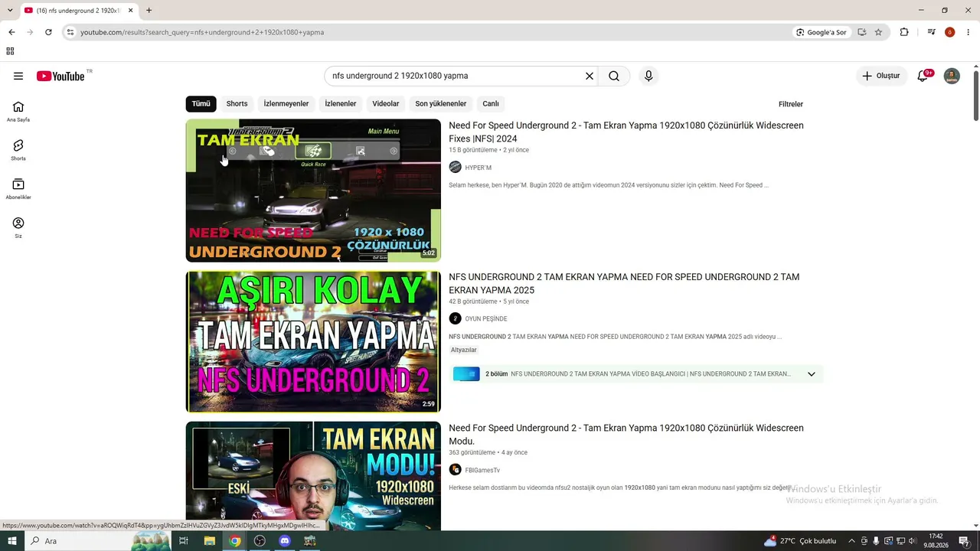
Task: Click the install app icon in address bar
Action: coord(862,32)
